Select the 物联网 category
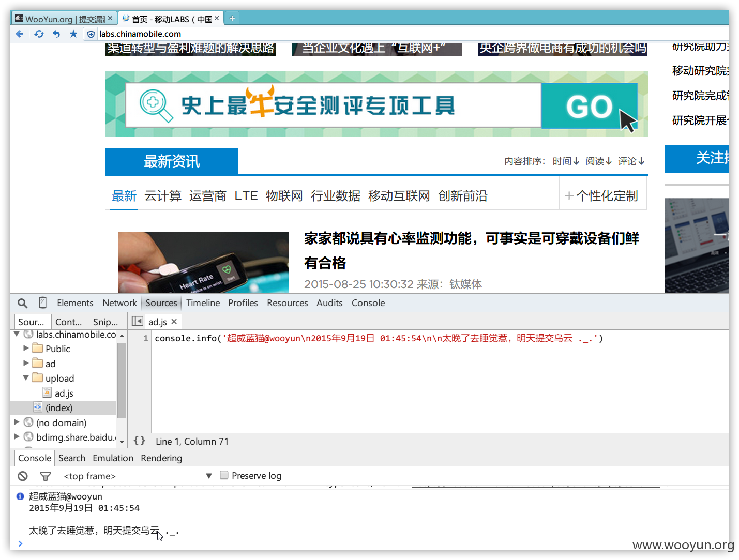The width and height of the screenshot is (739, 560). point(284,196)
